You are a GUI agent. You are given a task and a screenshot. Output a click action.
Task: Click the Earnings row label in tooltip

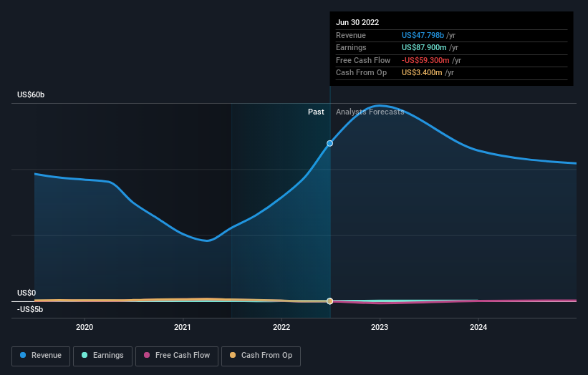point(351,47)
